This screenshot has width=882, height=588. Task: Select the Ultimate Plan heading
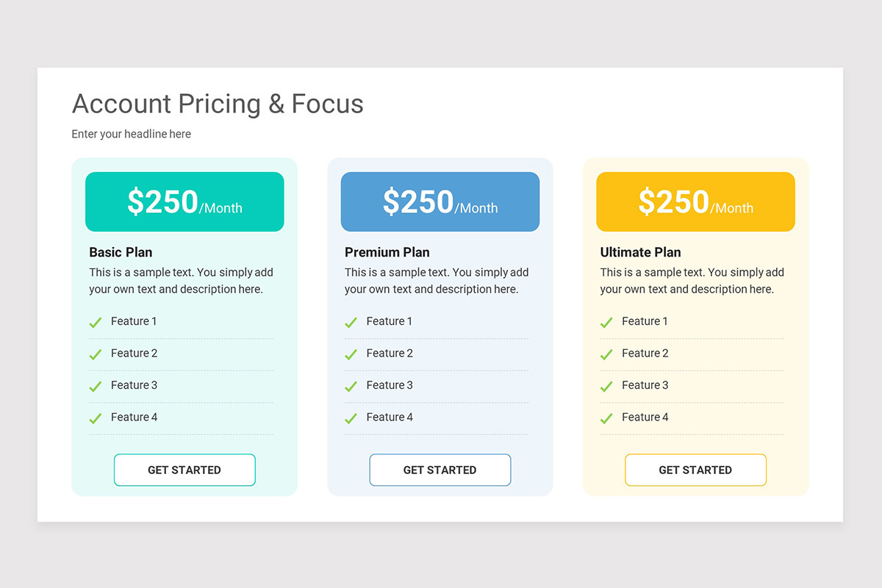click(641, 252)
